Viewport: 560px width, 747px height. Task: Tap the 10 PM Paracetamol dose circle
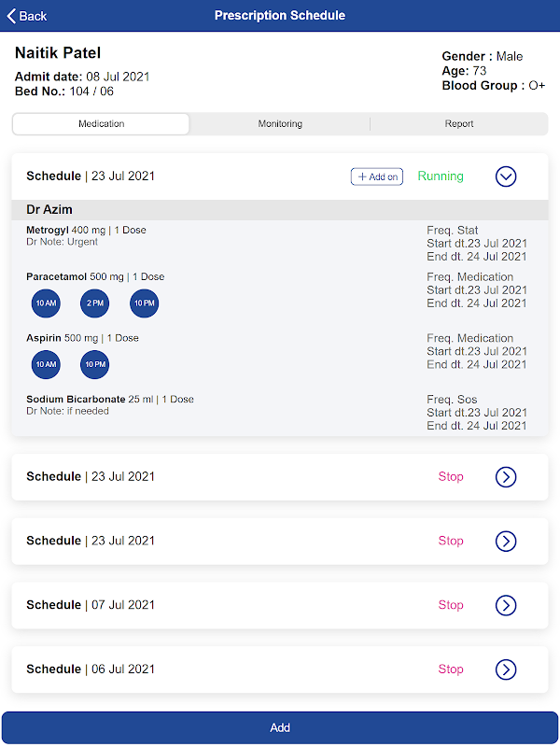tap(144, 303)
